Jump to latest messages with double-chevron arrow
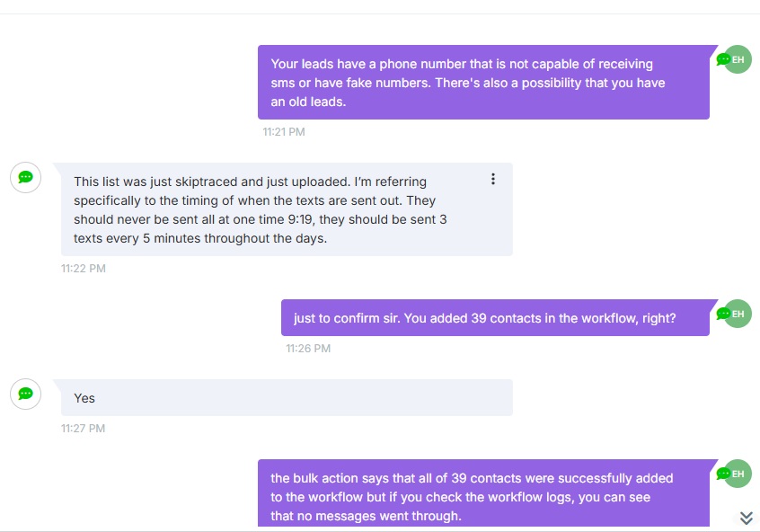760x532 pixels. (747, 518)
